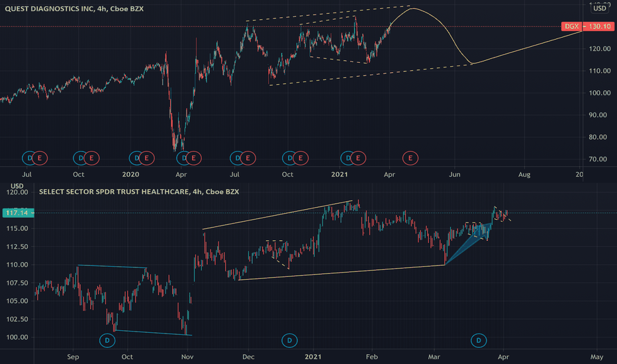Click the dividend marker near Apr 2020 on DGX chart
Viewport: 617px width, 364px height.
(x=183, y=158)
